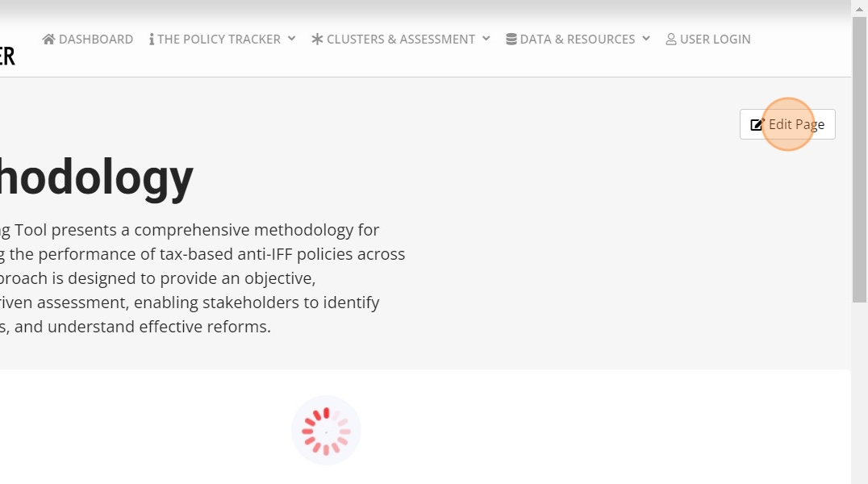Expand the Data & Resources chevron
Viewport: 868px width, 484px height.
[x=645, y=39]
